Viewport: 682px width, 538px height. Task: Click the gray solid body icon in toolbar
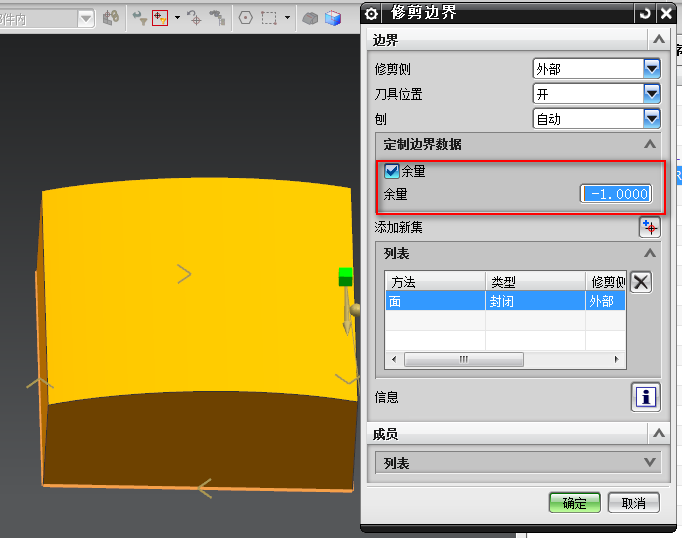[311, 18]
